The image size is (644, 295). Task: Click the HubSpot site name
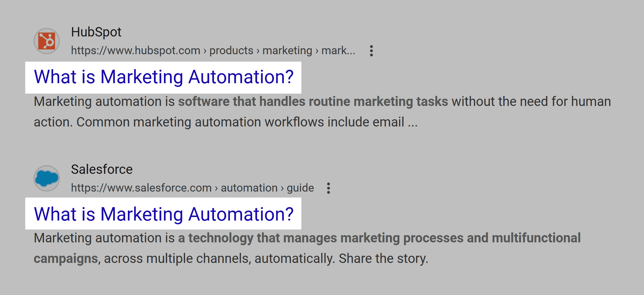96,32
